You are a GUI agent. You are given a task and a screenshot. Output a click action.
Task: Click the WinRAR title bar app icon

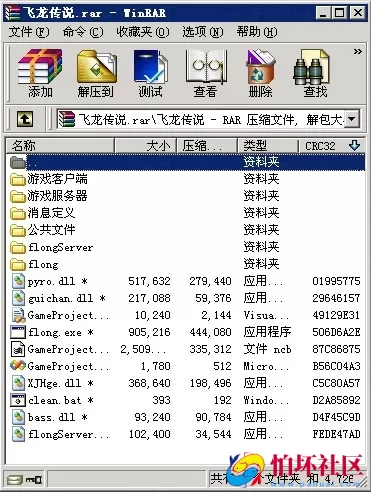click(13, 13)
